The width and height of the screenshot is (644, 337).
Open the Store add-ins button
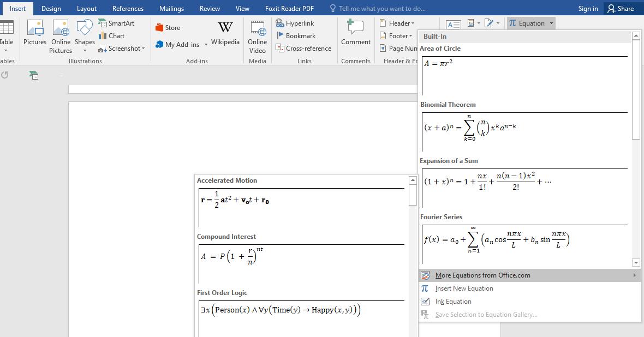point(168,28)
